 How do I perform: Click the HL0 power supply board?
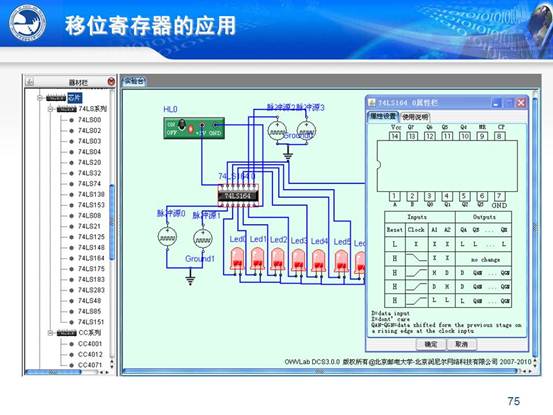194,128
